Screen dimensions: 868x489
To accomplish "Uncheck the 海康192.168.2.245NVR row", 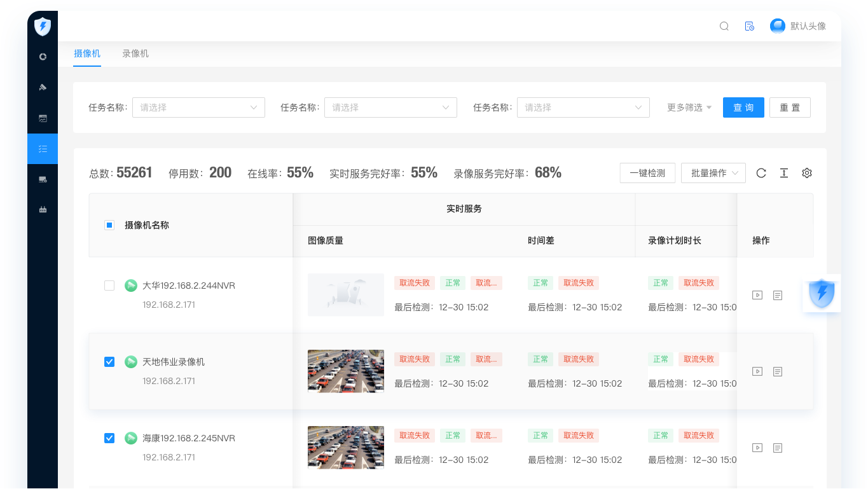I will click(x=109, y=438).
